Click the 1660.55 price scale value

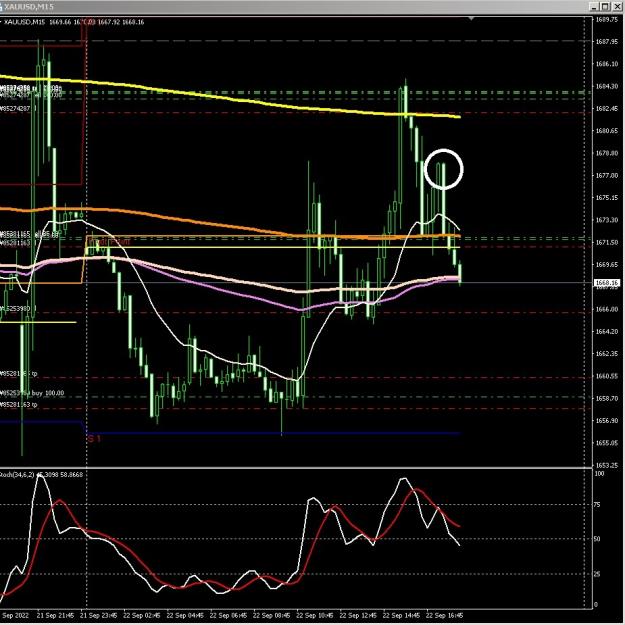tap(607, 376)
